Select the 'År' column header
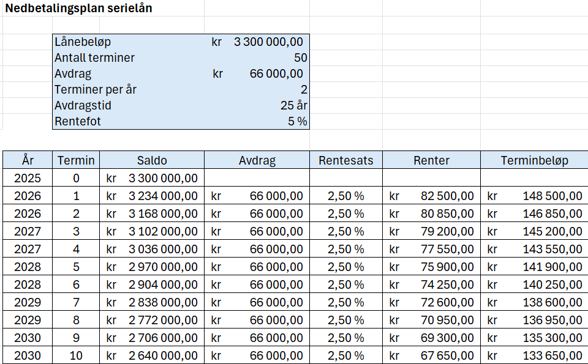Image resolution: width=588 pixels, height=364 pixels. point(28,160)
